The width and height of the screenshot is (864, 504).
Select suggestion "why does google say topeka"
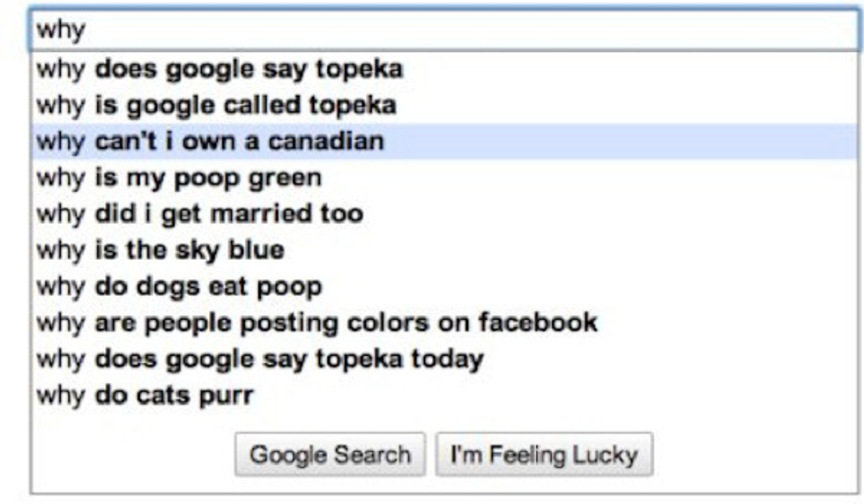[x=220, y=69]
